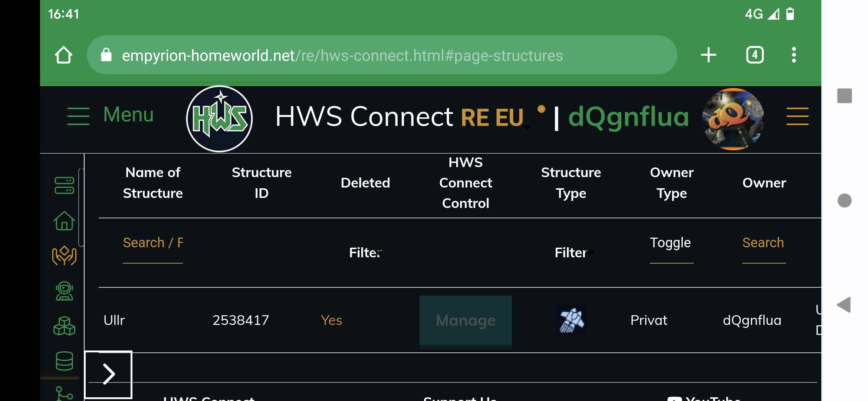
Task: Tap the Android home circle button
Action: tap(844, 200)
